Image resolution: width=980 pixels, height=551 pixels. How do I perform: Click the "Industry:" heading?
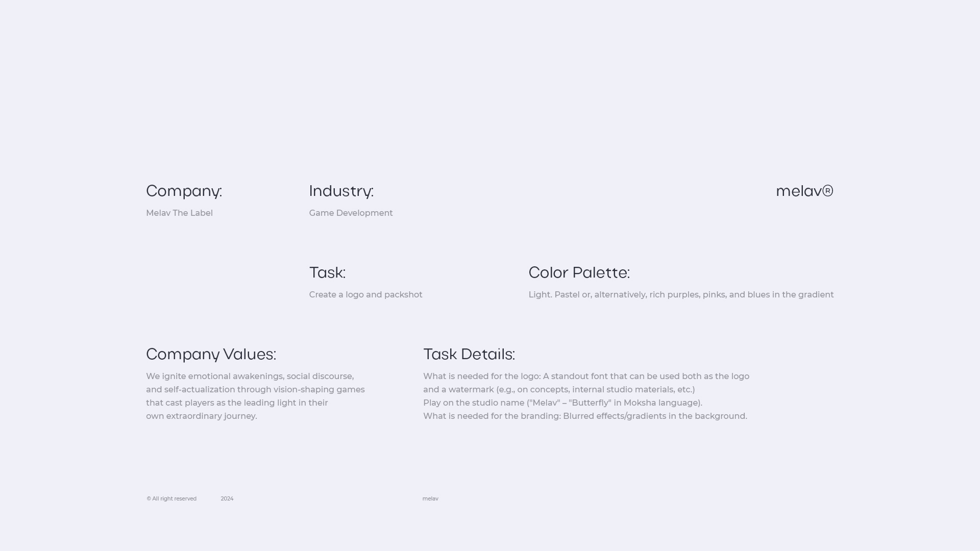click(x=341, y=191)
